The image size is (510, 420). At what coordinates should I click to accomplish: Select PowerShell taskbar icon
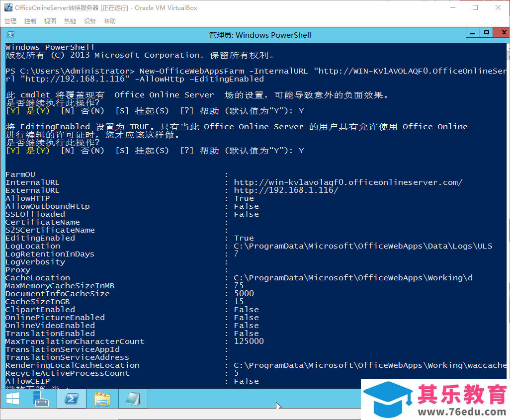pos(72,399)
